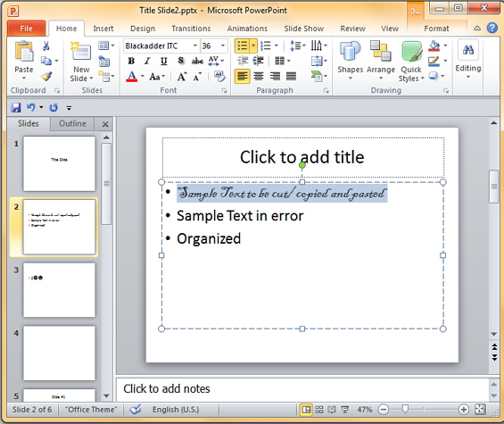504x424 pixels.
Task: Open the Font Color dropdown arrow
Action: point(143,77)
